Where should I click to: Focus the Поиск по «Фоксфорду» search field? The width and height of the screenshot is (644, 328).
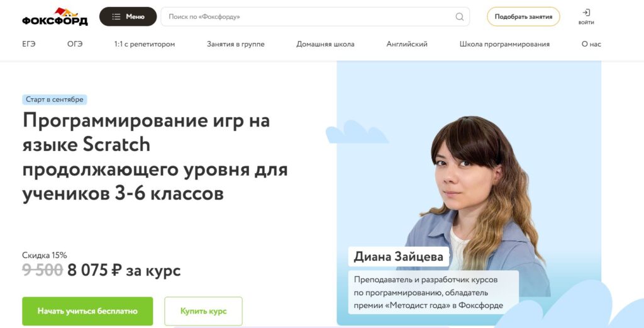[315, 16]
